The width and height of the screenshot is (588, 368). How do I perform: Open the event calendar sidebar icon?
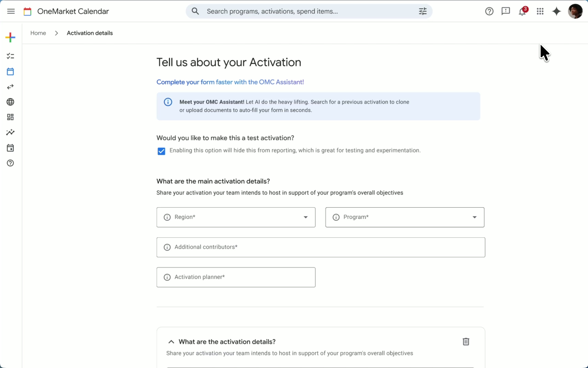tap(10, 148)
